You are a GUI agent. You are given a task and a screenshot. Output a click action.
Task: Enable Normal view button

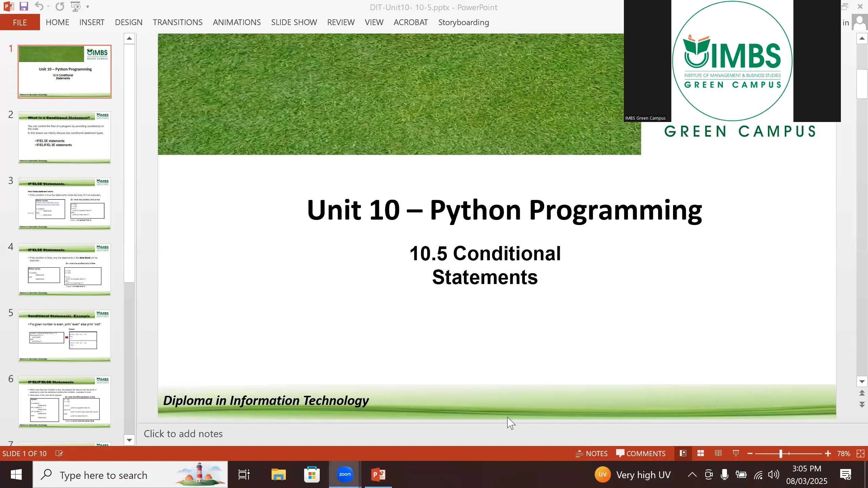click(x=683, y=453)
